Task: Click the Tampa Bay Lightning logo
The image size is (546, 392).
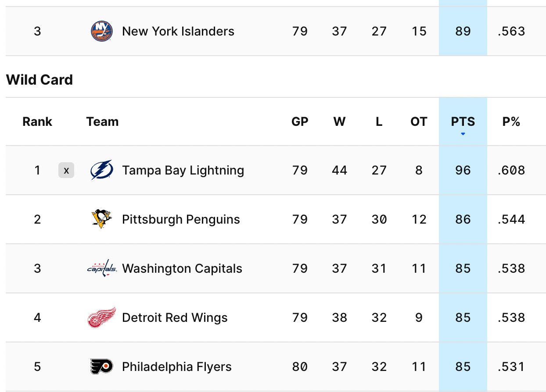Action: coord(101,170)
